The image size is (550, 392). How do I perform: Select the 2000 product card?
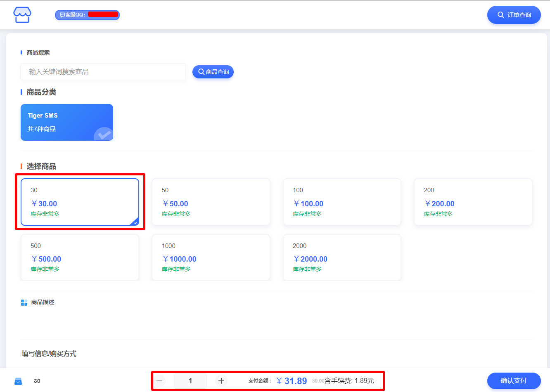[342, 257]
